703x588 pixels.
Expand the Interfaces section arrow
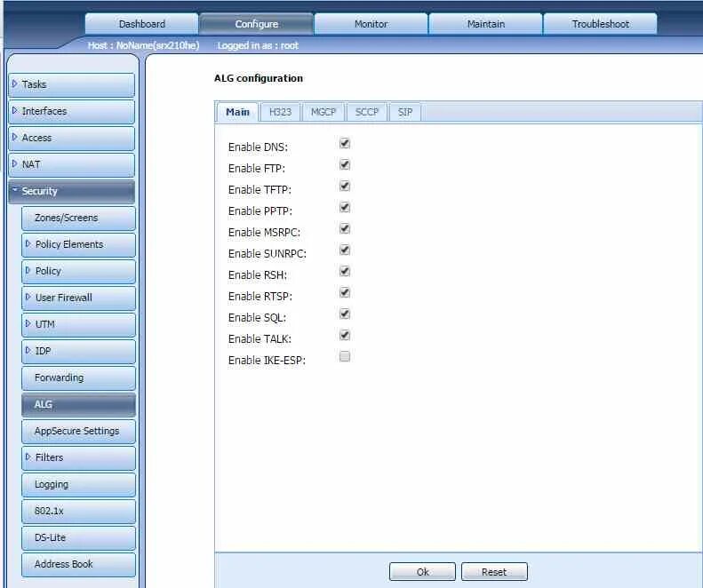15,110
